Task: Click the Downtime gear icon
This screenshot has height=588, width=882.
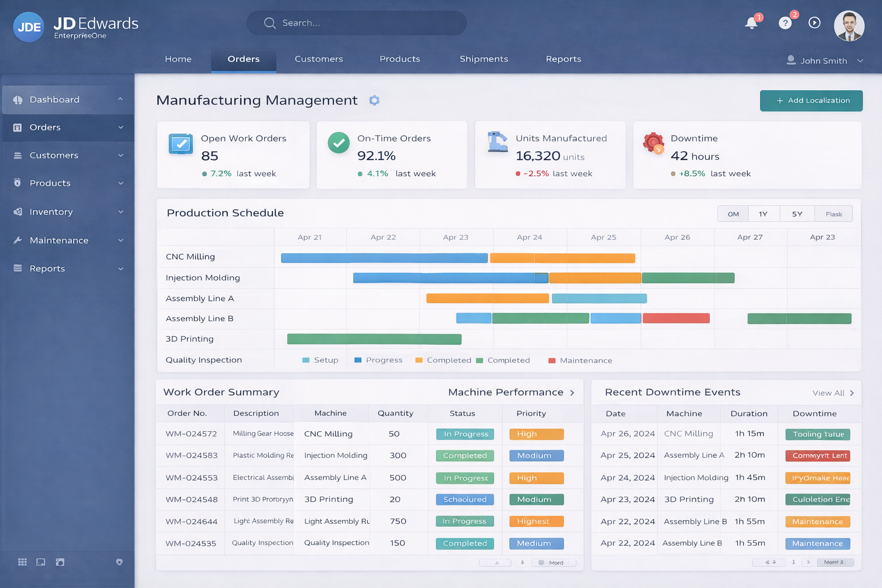Action: (x=653, y=142)
